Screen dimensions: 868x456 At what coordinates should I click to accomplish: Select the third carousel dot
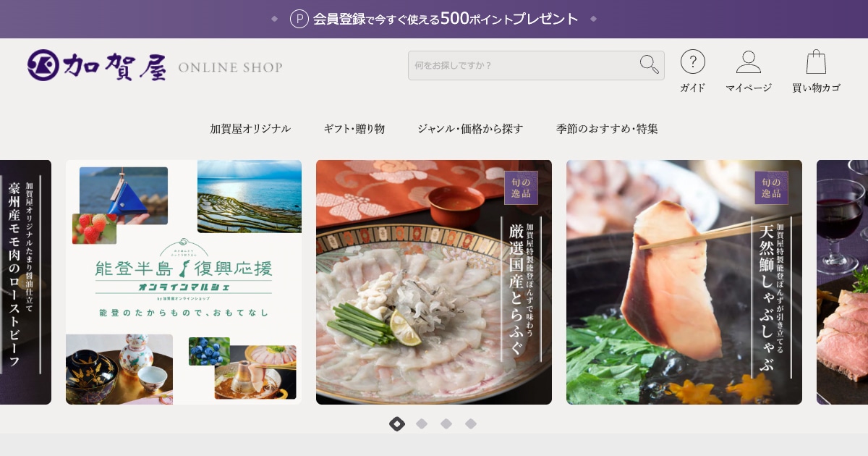click(446, 423)
